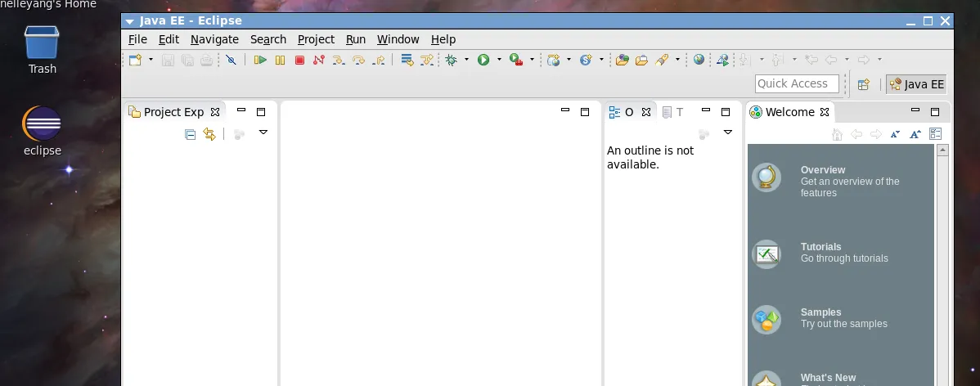Screen dimensions: 980x386
Task: Click the Drop to Frame icon
Action: 407,60
